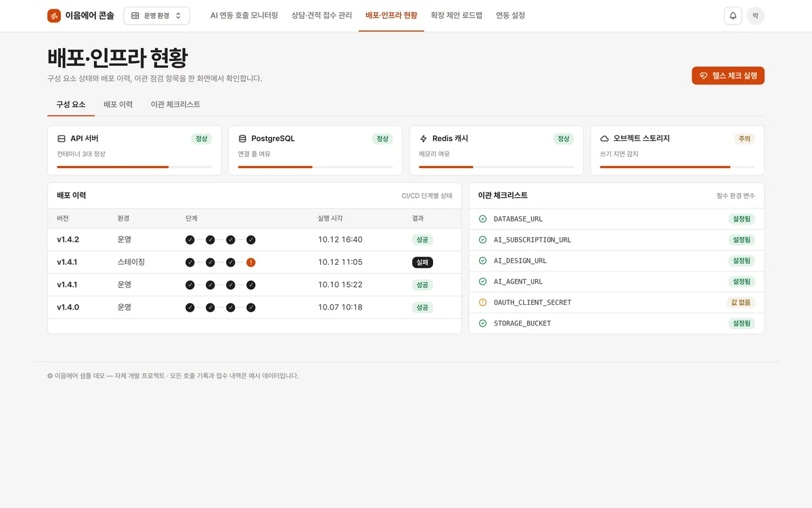The image size is (812, 508).
Task: Open 확장 제안 로드맵 in top navigation
Action: [x=457, y=16]
